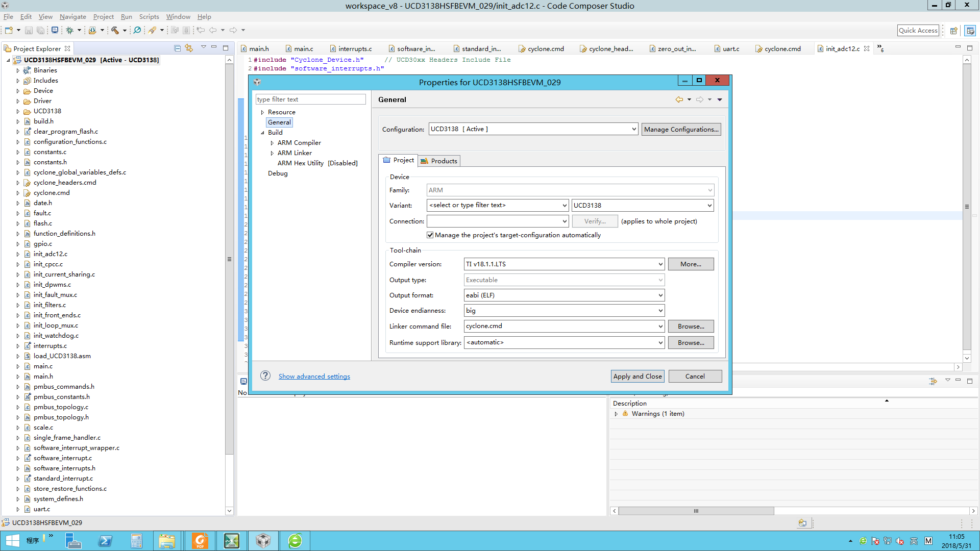Expand the ARM Compiler tree node
Screen dimensions: 980x551
[x=272, y=143]
